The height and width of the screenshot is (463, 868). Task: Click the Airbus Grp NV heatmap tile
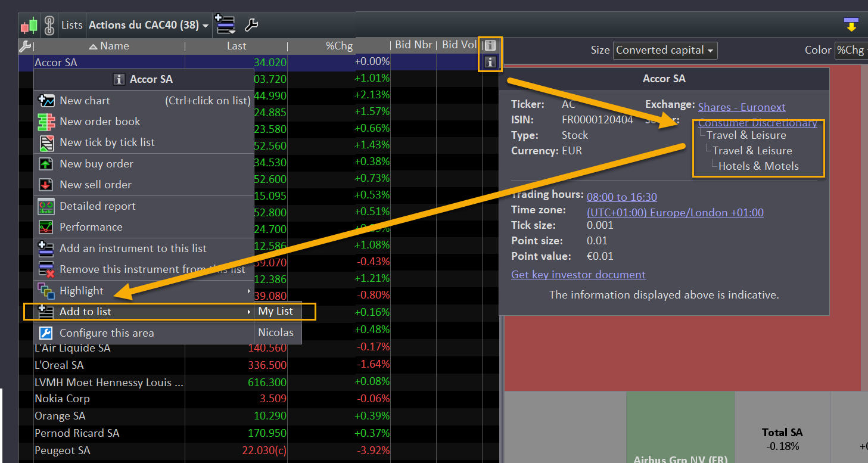tap(680, 427)
